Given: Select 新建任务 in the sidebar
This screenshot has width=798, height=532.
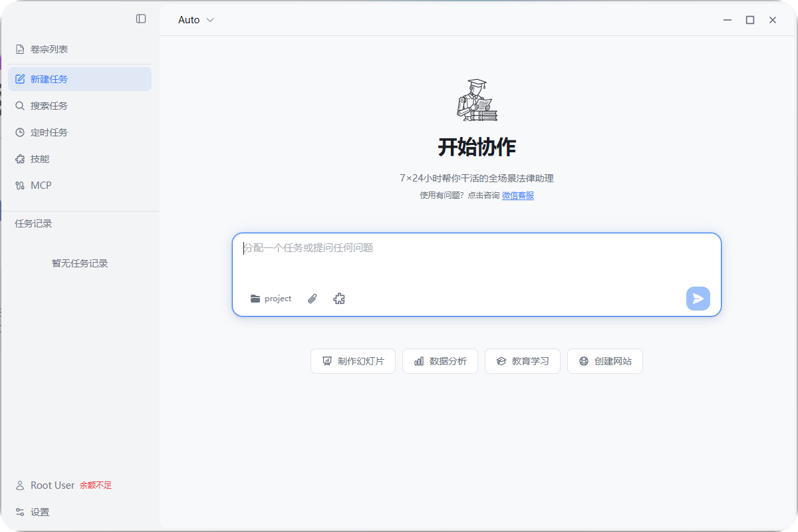Looking at the screenshot, I should [x=49, y=79].
